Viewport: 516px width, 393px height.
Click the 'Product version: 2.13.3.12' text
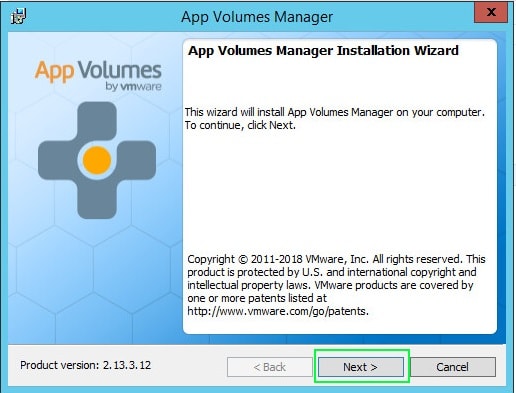[86, 365]
